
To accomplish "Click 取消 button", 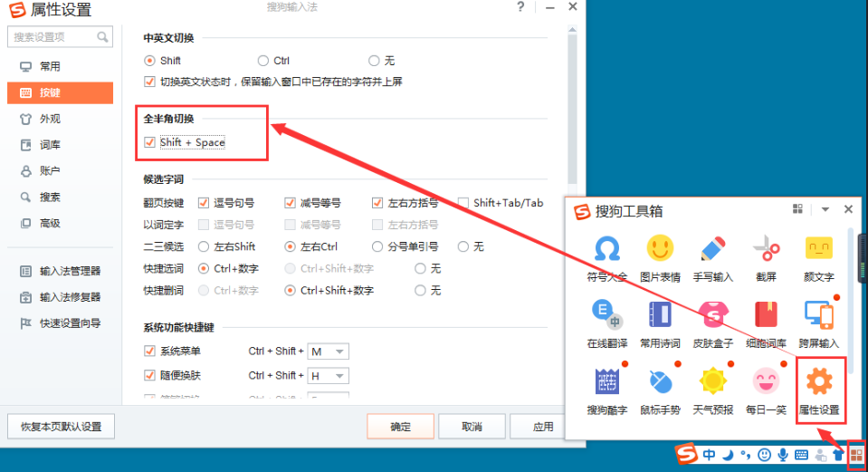I will (472, 427).
